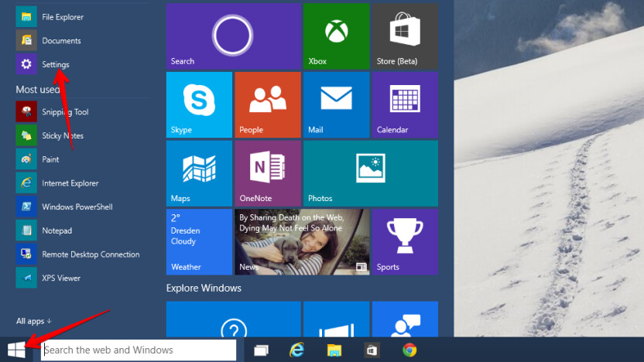The width and height of the screenshot is (644, 362).
Task: Open the Xbox tile
Action: 337,36
